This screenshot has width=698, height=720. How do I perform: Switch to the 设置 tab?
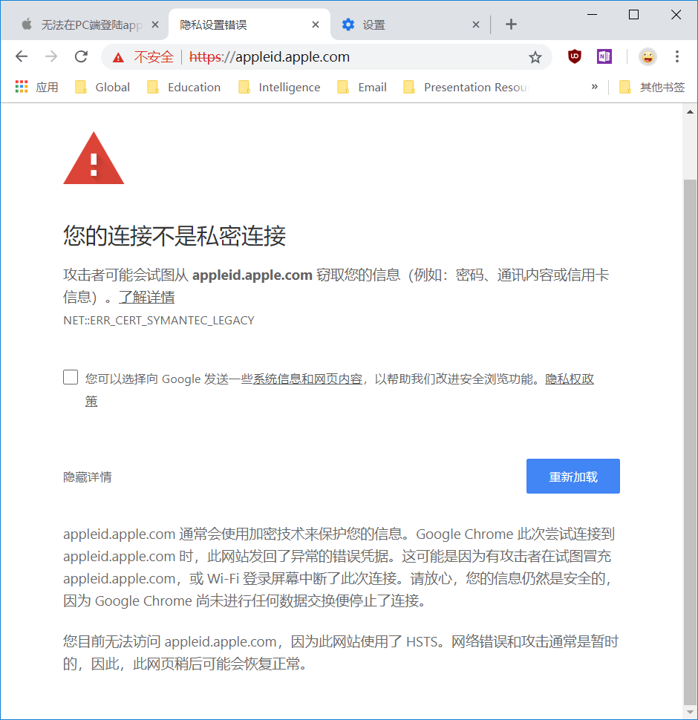pyautogui.click(x=409, y=25)
